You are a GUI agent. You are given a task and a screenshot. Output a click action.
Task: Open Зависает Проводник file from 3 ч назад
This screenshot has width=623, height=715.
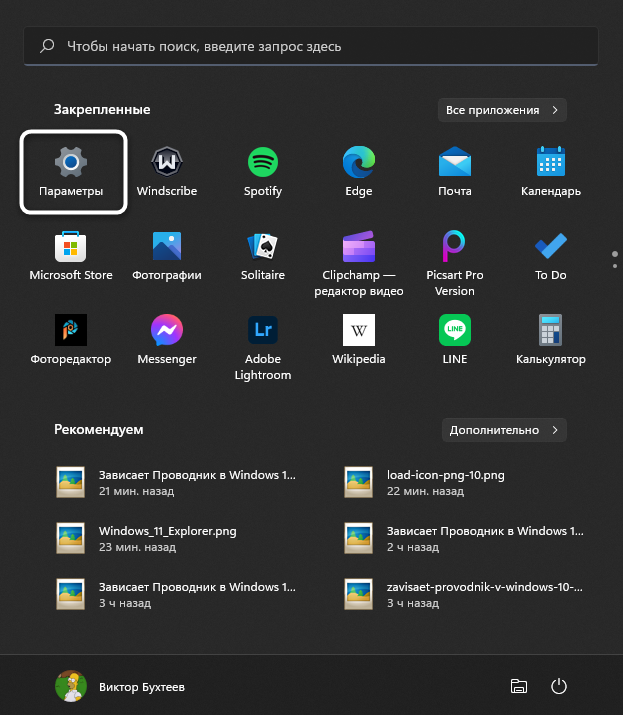(176, 595)
